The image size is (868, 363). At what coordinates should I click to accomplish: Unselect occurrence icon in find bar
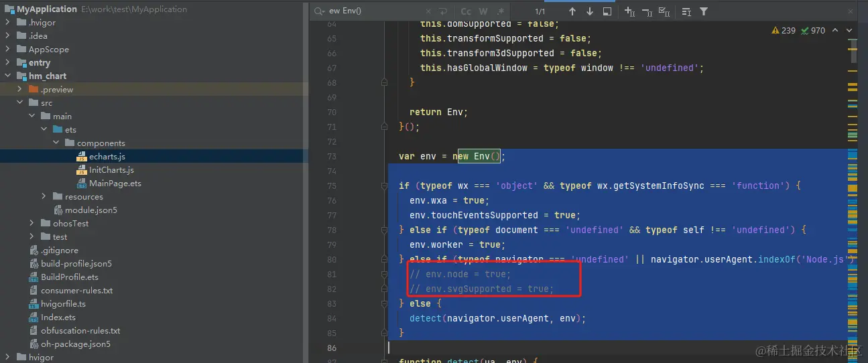click(x=647, y=11)
